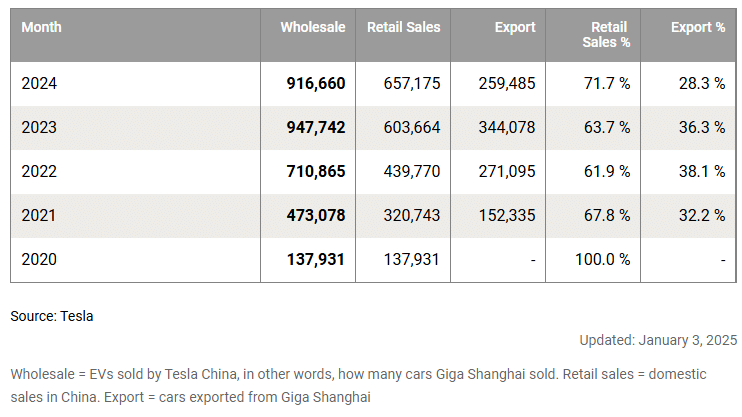742x417 pixels.
Task: Click the 2024 row label
Action: (39, 84)
